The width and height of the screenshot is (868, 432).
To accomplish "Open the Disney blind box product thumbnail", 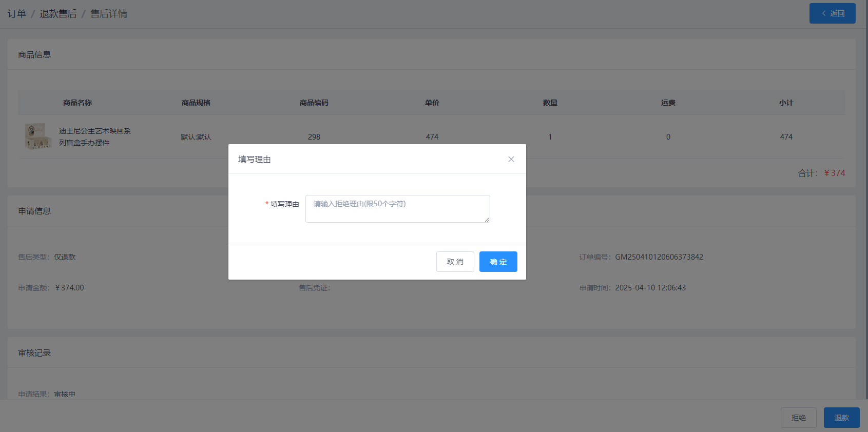I will (x=38, y=136).
